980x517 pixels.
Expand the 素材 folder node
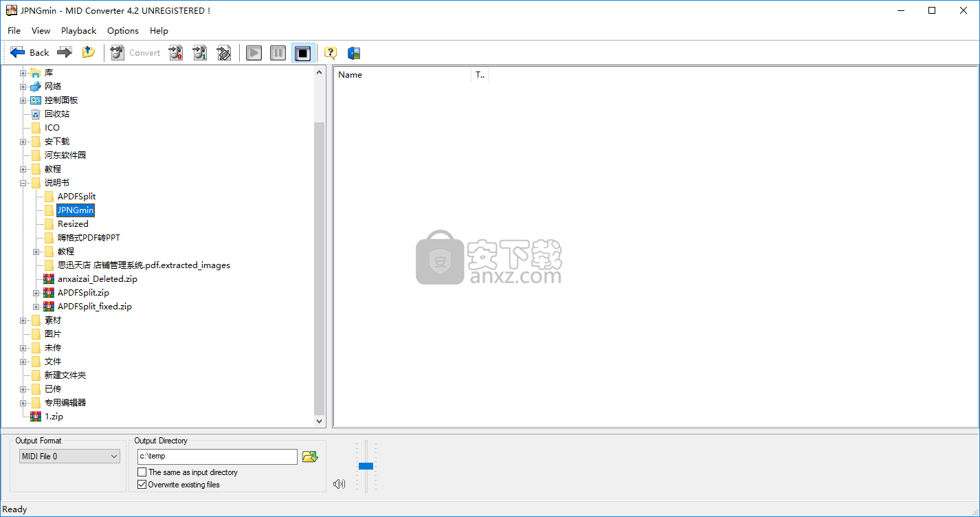[23, 320]
